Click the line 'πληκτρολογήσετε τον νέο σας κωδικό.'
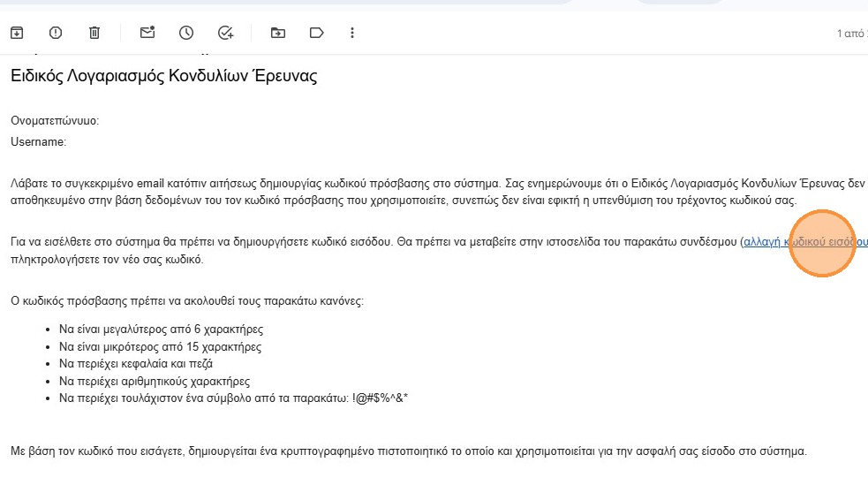This screenshot has height=485, width=868. pyautogui.click(x=107, y=259)
